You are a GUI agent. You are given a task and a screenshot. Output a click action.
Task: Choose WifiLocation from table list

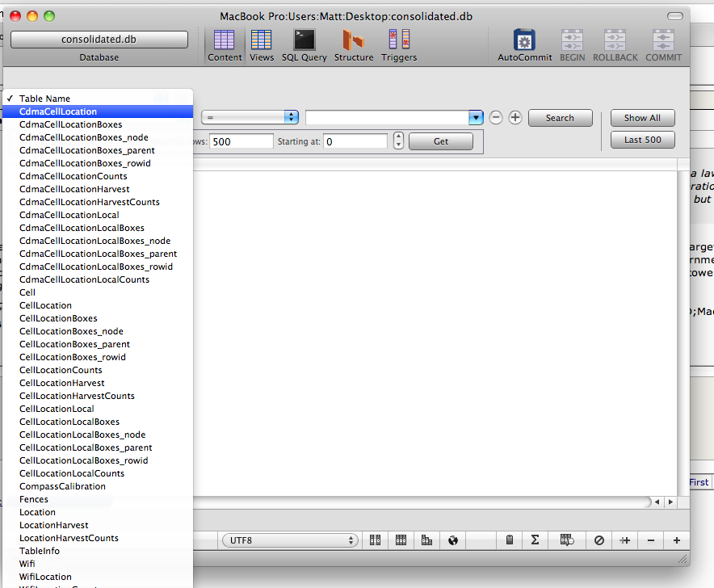point(98,577)
